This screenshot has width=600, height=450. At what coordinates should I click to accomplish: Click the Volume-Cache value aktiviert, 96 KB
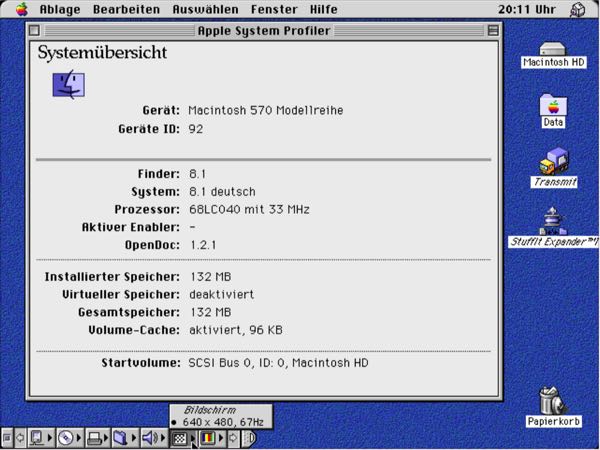pyautogui.click(x=236, y=330)
